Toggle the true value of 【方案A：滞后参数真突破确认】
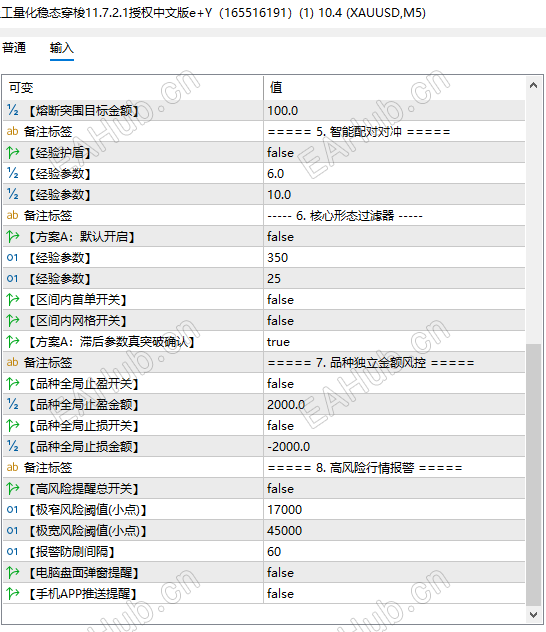The image size is (546, 632). click(394, 342)
